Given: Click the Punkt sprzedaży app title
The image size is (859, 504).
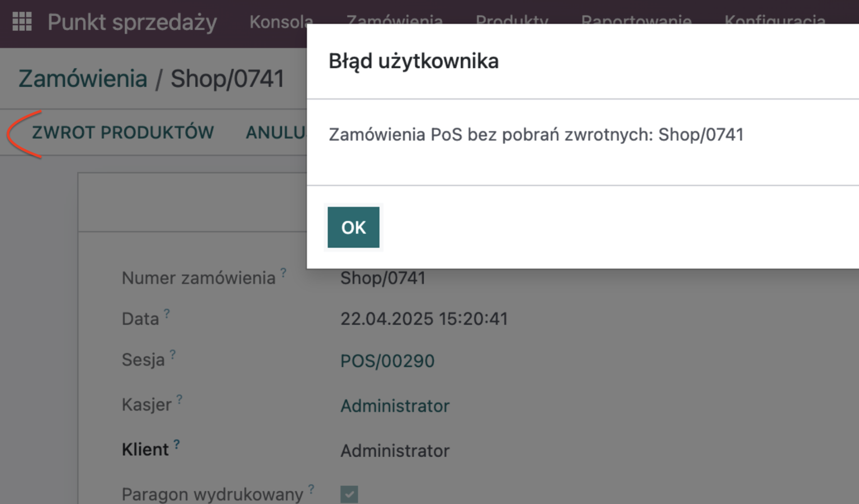Looking at the screenshot, I should pyautogui.click(x=132, y=22).
